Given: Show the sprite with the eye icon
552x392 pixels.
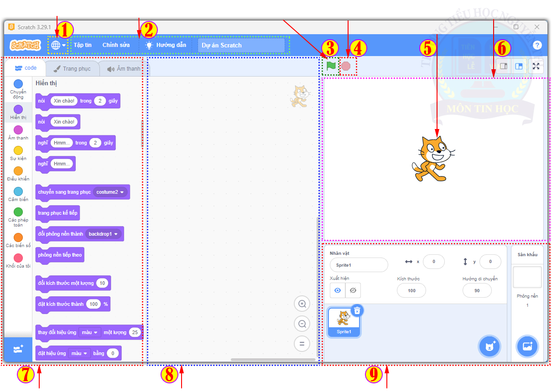Looking at the screenshot, I should coord(338,290).
